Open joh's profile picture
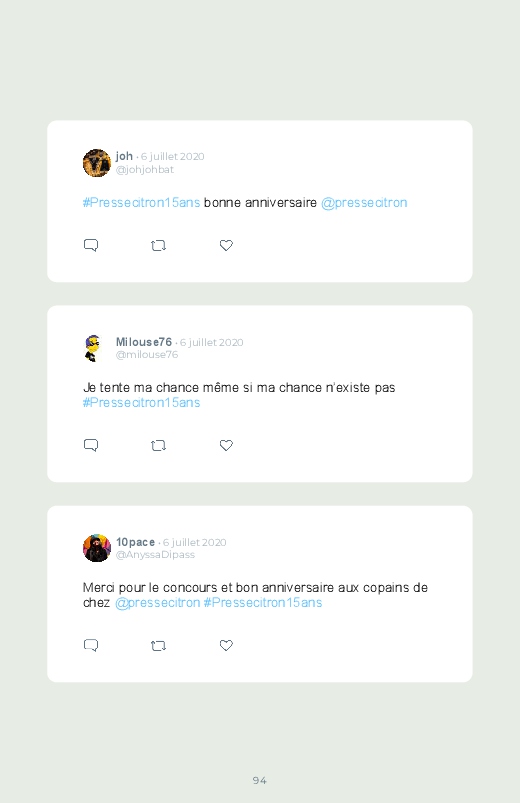520x803 pixels. click(97, 163)
